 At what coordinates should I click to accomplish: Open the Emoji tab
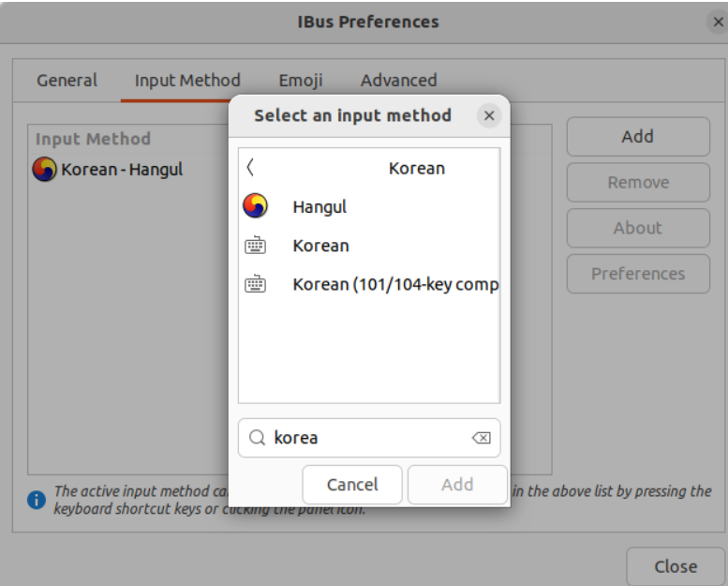pyautogui.click(x=301, y=81)
